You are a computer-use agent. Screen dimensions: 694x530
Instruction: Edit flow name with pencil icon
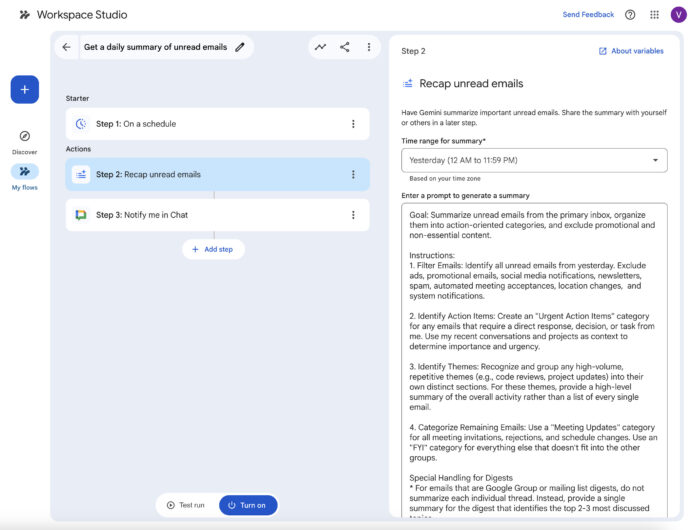(240, 47)
